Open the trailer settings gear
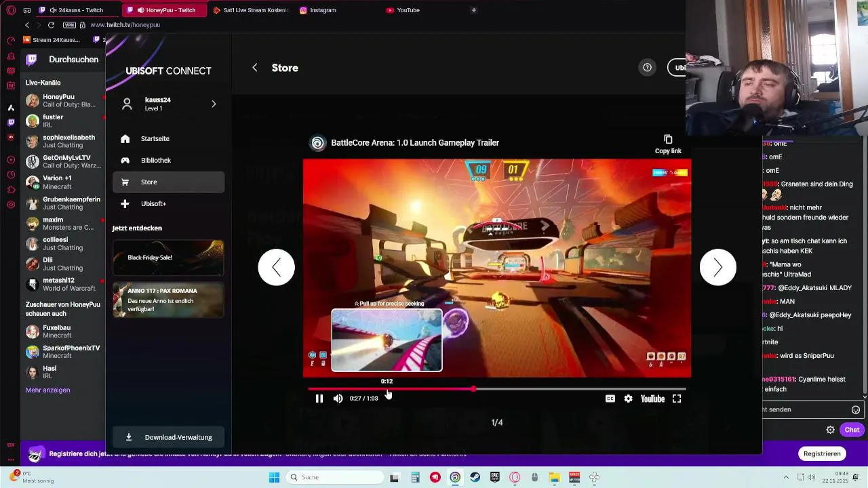This screenshot has width=868, height=488. (x=629, y=399)
